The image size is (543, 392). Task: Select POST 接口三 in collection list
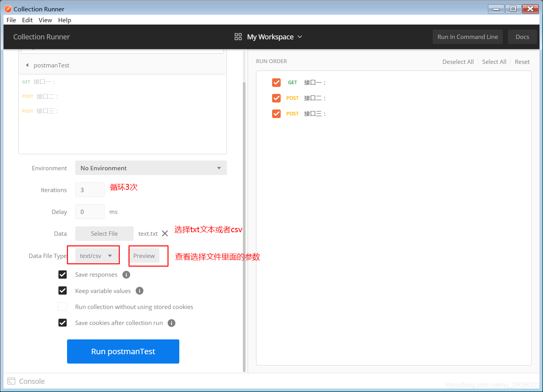coord(40,111)
